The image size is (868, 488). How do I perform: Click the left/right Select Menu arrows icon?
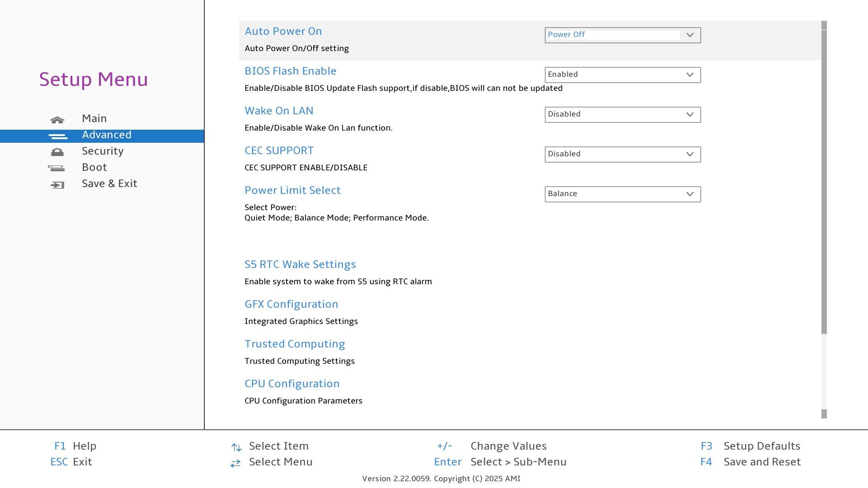point(235,463)
